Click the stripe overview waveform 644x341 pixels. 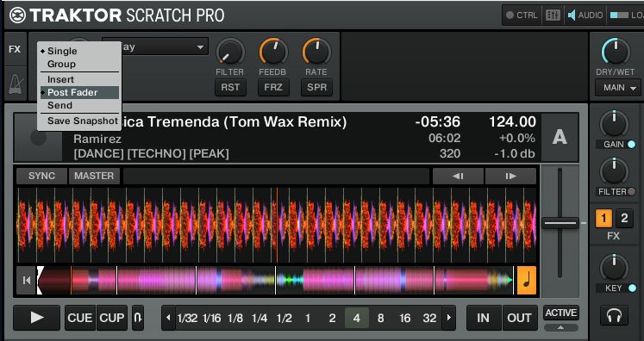point(276,280)
